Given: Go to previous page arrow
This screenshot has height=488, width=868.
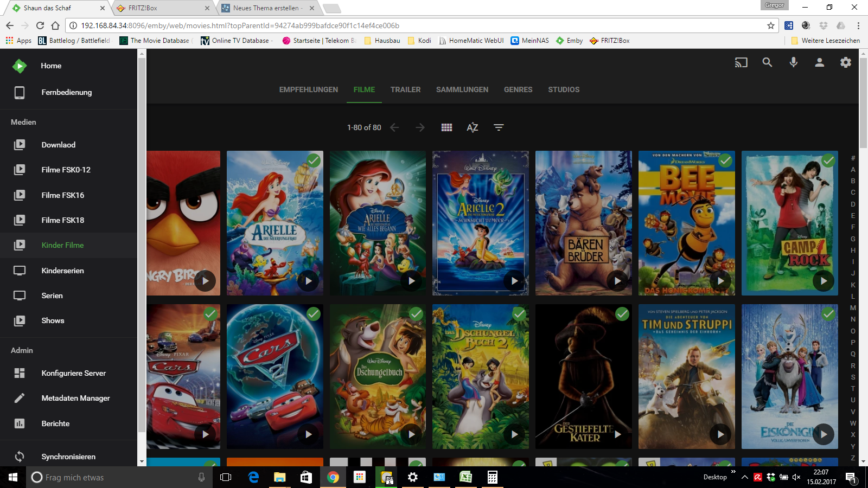Looking at the screenshot, I should [x=394, y=127].
